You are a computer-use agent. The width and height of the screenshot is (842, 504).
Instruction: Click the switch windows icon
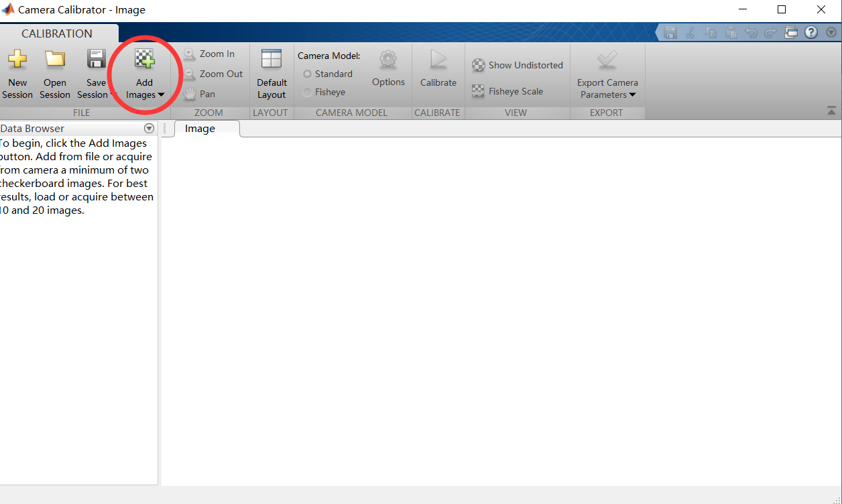coord(790,32)
